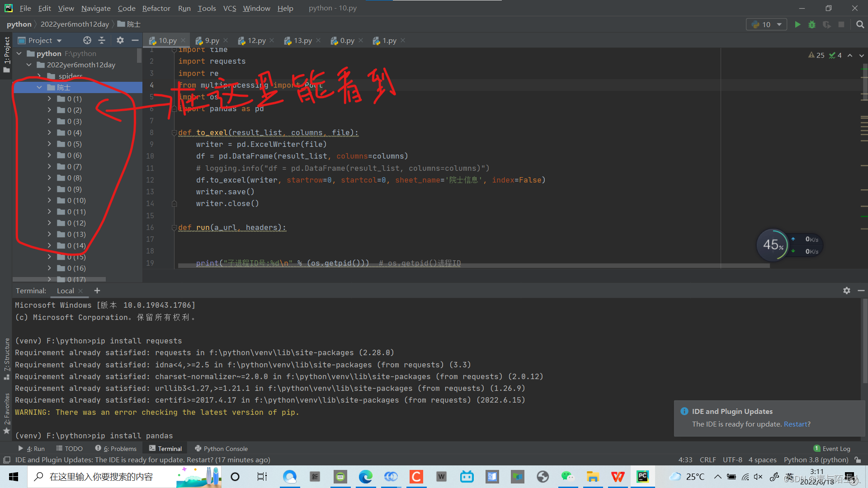
Task: Expand the 0 (5) folder in tree
Action: point(49,144)
